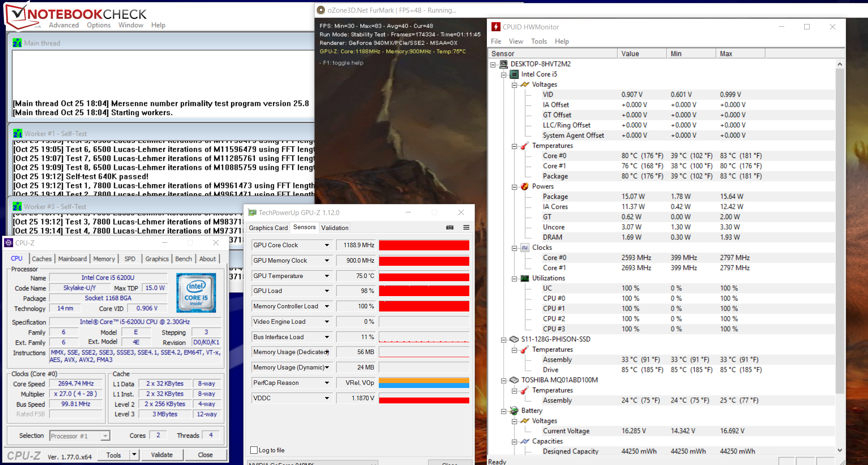This screenshot has height=465, width=868.
Task: Click the Core Speed value field
Action: pos(76,384)
